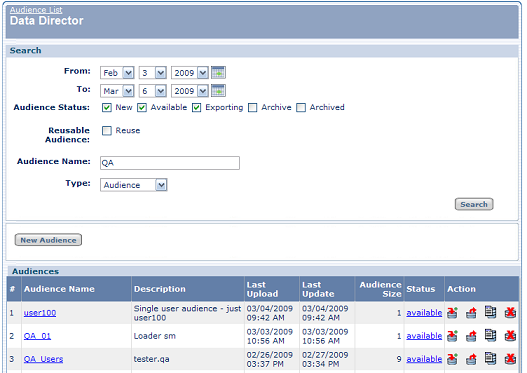Open the To year dropdown showing 2009
527x373 pixels.
click(x=190, y=91)
